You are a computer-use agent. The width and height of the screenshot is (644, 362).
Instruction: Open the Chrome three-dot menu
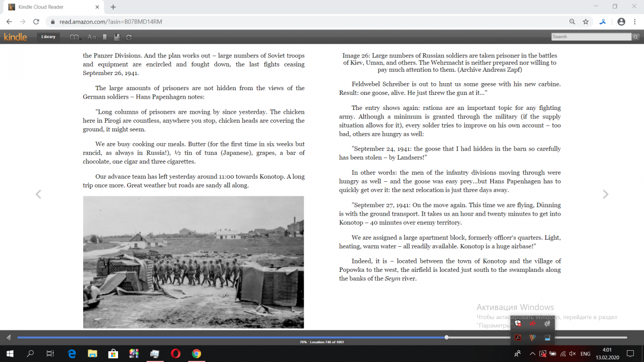pos(635,22)
